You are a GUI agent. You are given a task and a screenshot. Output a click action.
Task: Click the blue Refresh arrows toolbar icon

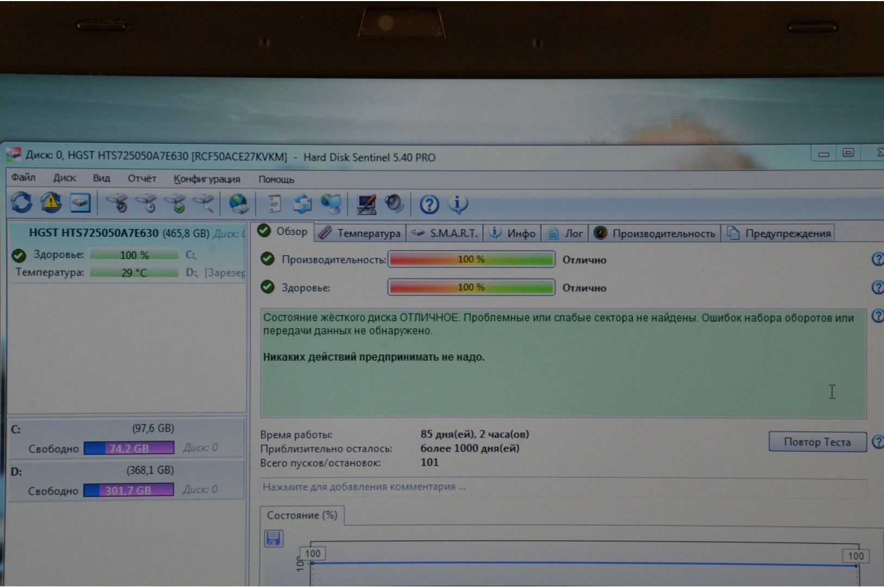[22, 203]
